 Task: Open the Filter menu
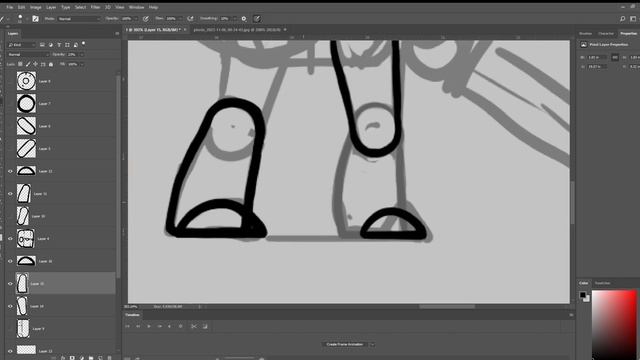pos(95,7)
